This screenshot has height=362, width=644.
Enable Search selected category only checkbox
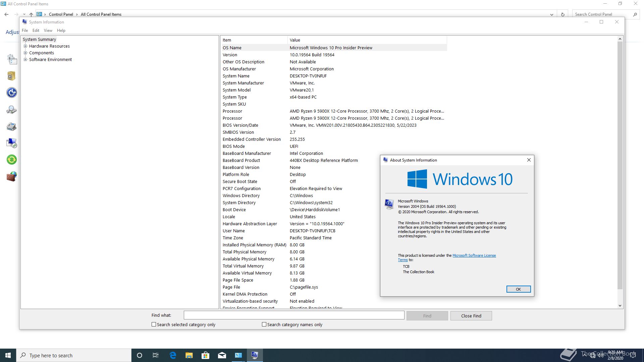point(154,324)
